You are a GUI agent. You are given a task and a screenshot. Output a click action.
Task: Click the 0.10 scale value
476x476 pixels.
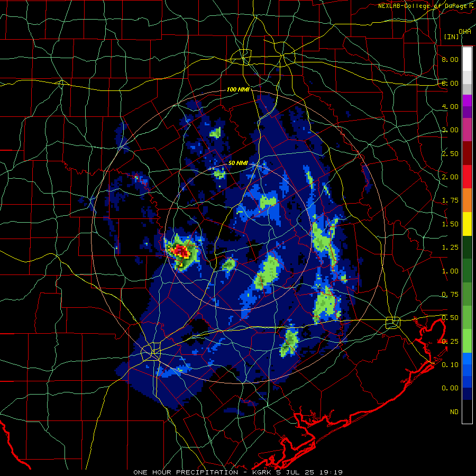pos(450,365)
